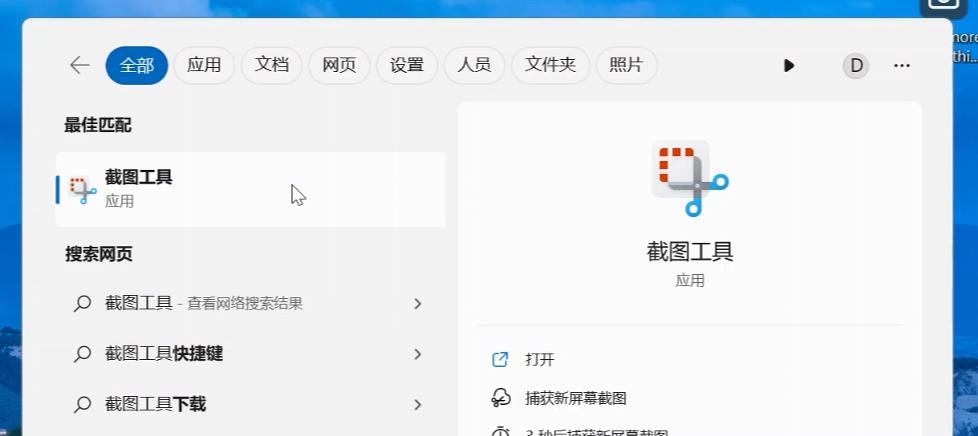The height and width of the screenshot is (436, 978).
Task: Click the snip icon beside 捕获新屏幕截图
Action: pyautogui.click(x=500, y=398)
